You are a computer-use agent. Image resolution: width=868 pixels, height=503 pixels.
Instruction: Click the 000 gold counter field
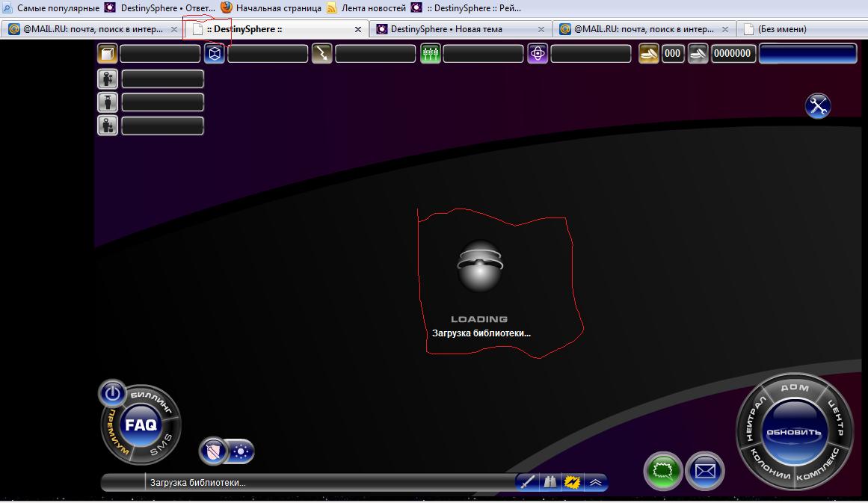tap(673, 54)
